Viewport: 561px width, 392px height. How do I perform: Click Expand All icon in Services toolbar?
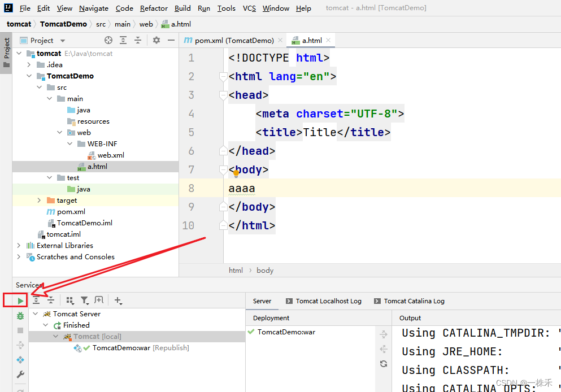tap(36, 300)
